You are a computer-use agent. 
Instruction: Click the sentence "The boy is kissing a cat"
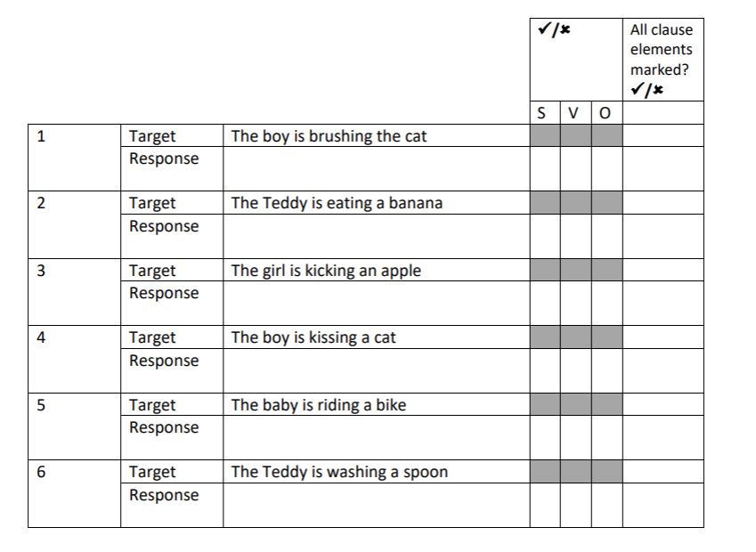click(313, 337)
